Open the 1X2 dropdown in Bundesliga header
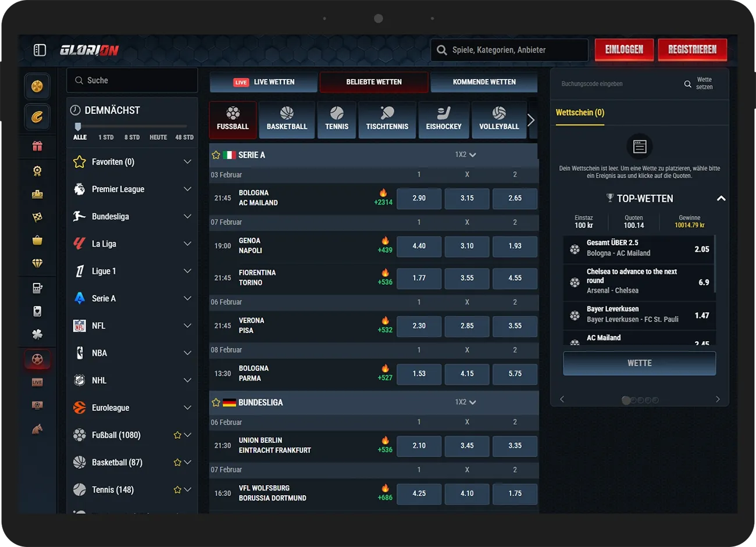Screen dimensions: 756x547 (465, 402)
